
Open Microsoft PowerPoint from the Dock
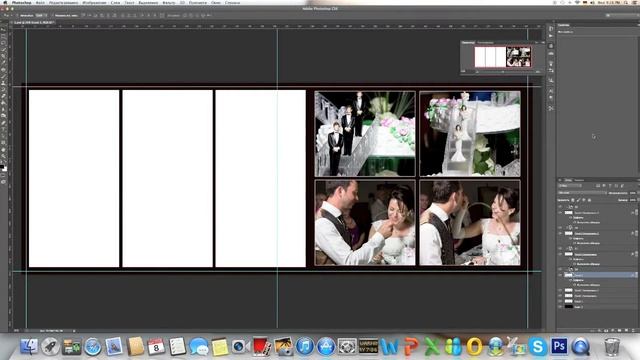(411, 347)
